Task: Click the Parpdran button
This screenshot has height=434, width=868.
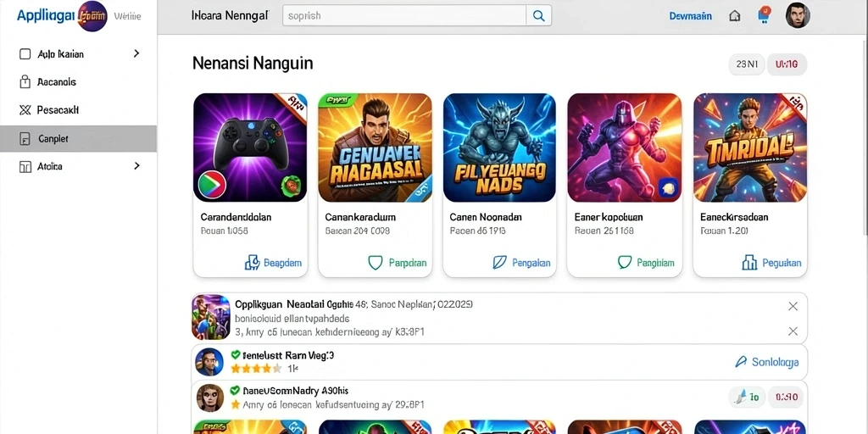Action: click(x=398, y=263)
